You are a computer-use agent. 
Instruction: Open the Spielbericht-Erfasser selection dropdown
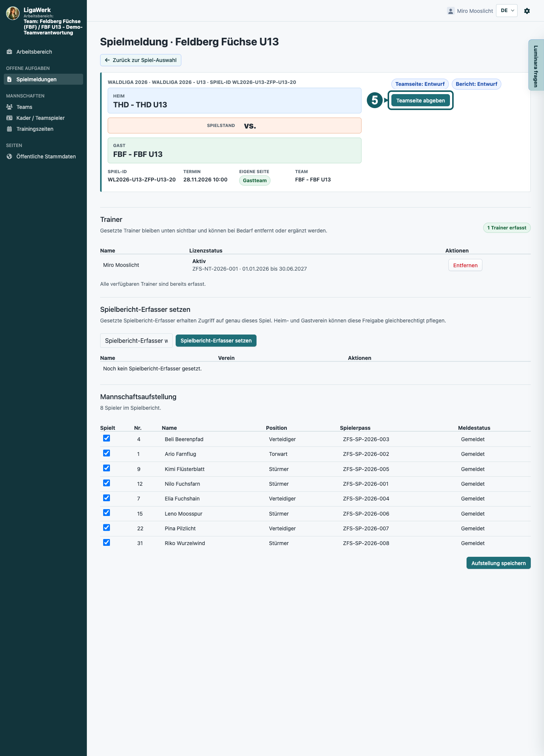pyautogui.click(x=136, y=341)
